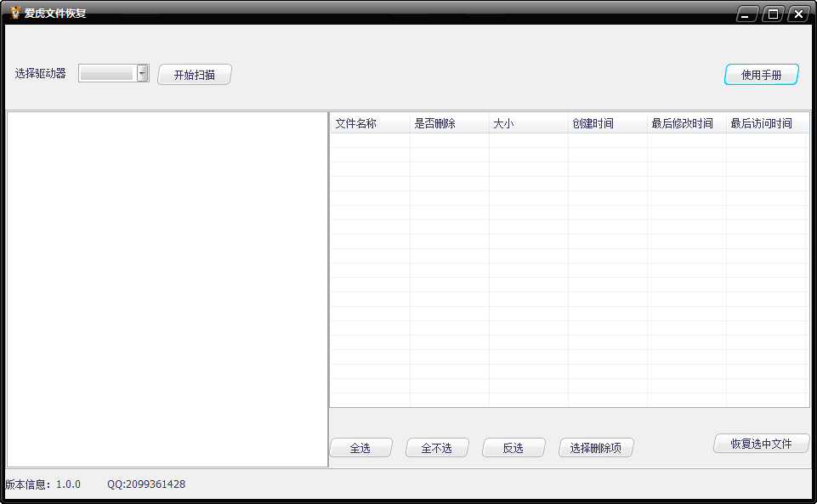Click inside the empty folder tree panel
This screenshot has width=817, height=504.
166,289
